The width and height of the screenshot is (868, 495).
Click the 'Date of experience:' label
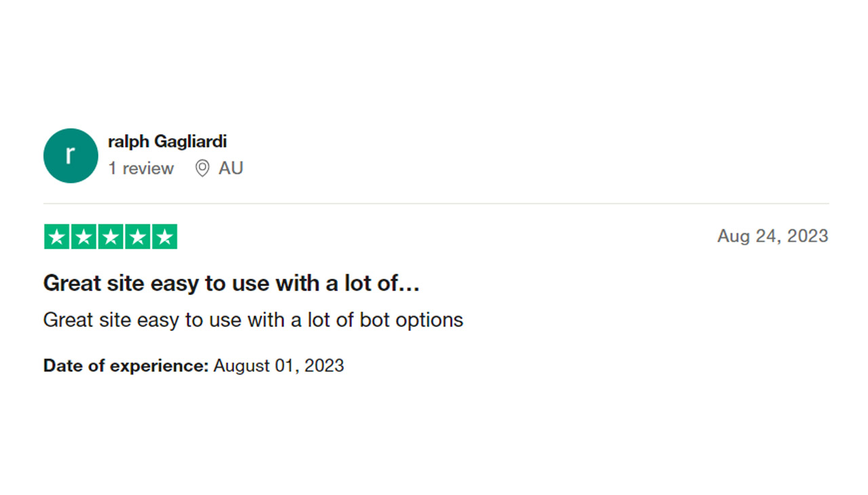(x=126, y=365)
